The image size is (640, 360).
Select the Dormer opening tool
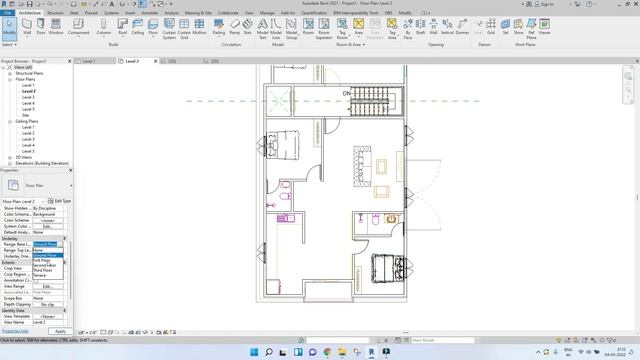tap(462, 27)
